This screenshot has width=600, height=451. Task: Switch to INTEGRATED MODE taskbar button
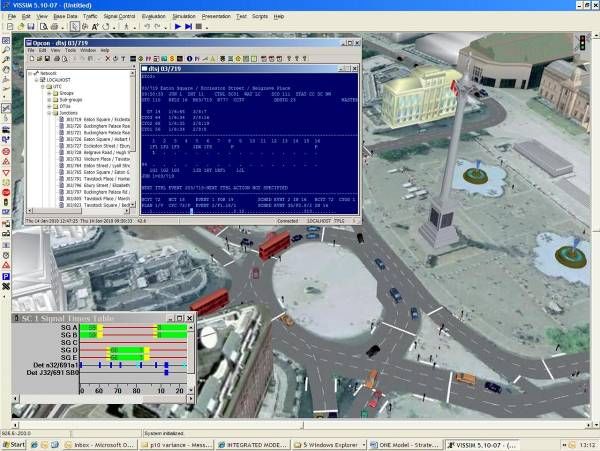click(x=253, y=445)
